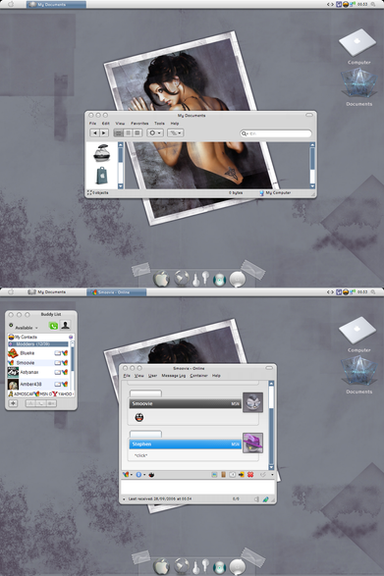Select the third view mode button in My Documents
Image resolution: width=384 pixels, height=576 pixels.
[137, 133]
